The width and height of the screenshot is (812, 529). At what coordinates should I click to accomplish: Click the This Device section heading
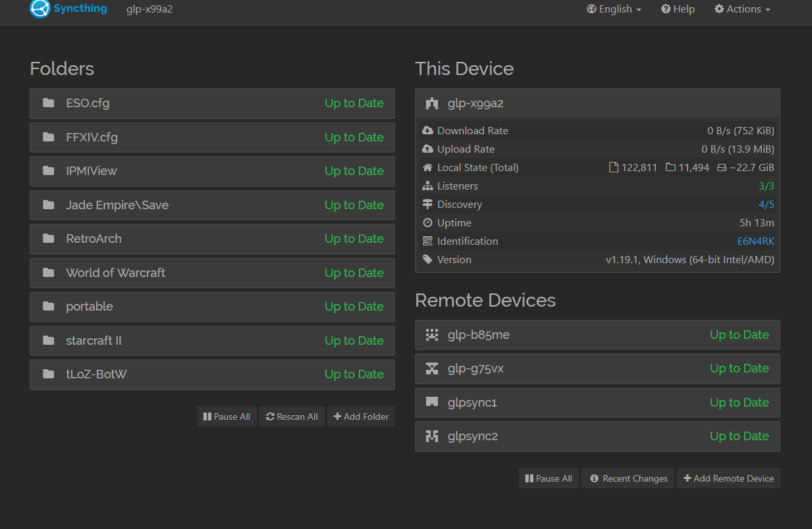tap(464, 69)
